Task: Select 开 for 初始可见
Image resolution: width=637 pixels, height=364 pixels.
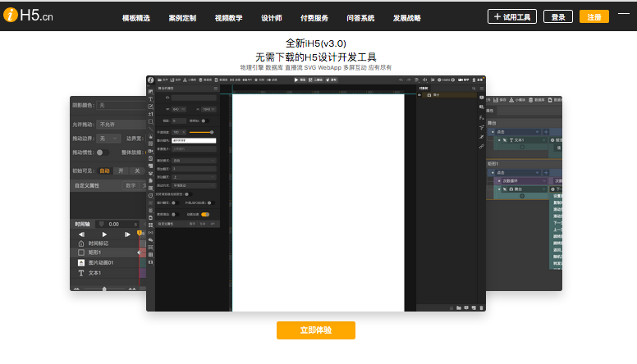Action: coord(121,171)
